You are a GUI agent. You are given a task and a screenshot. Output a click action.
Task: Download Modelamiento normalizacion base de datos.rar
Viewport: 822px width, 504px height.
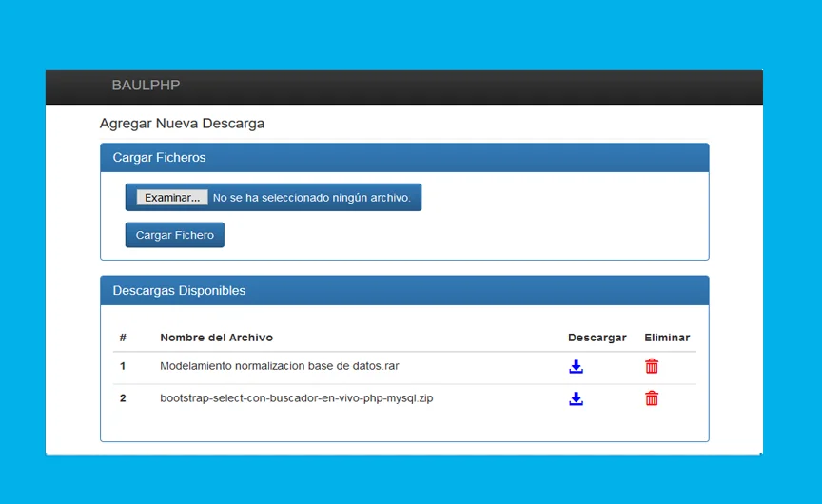[576, 366]
